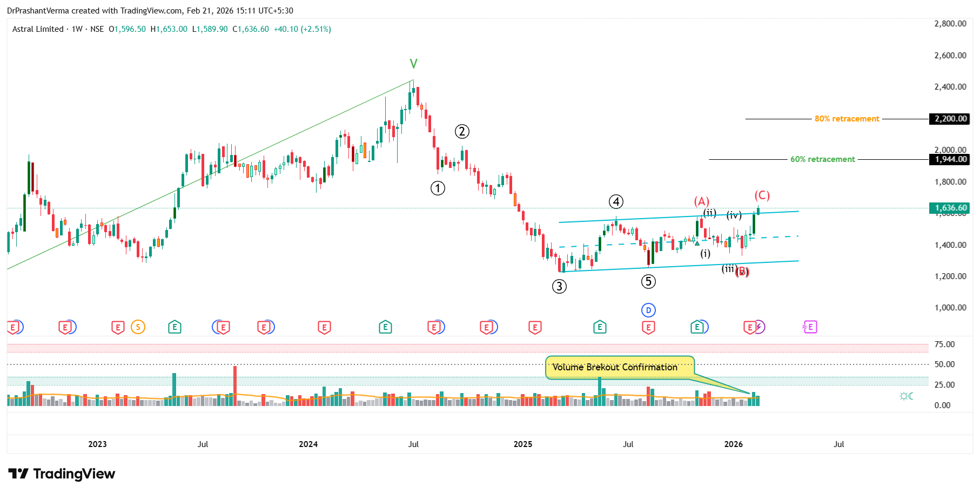Image resolution: width=980 pixels, height=494 pixels.
Task: Click the 1,000.00 price axis label
Action: click(x=950, y=308)
